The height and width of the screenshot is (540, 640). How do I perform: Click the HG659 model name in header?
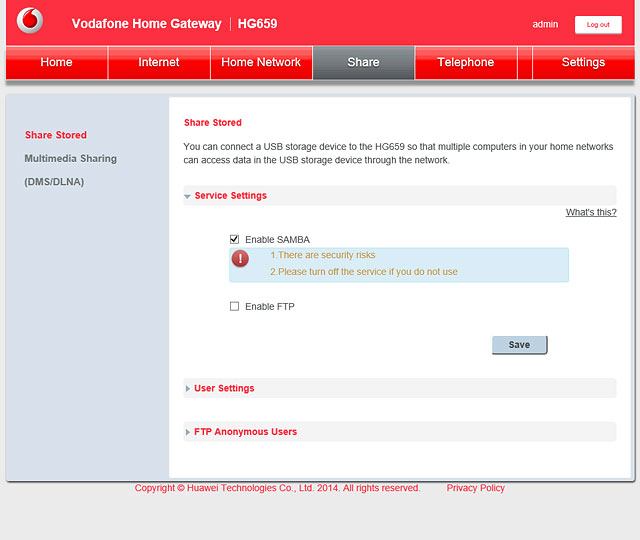[x=258, y=24]
